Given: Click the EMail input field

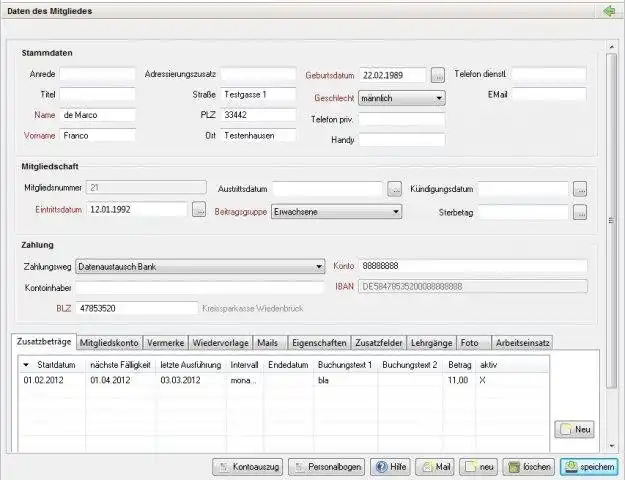Looking at the screenshot, I should tap(549, 94).
